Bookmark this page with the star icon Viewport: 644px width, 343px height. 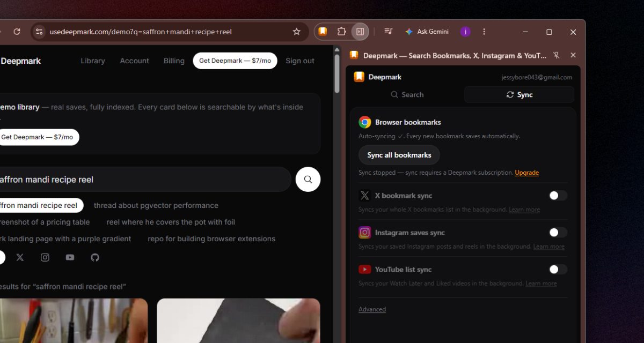297,32
